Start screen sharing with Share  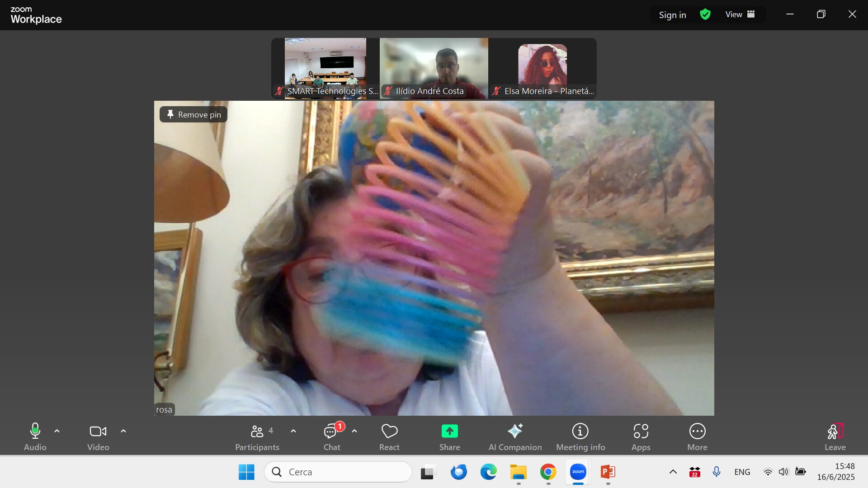pos(449,436)
